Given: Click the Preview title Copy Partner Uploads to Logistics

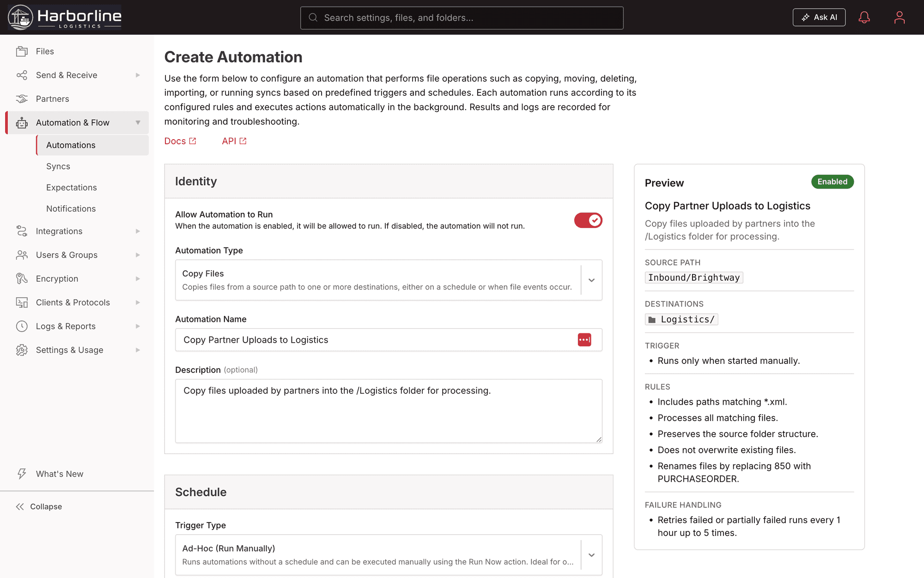Looking at the screenshot, I should pos(728,206).
